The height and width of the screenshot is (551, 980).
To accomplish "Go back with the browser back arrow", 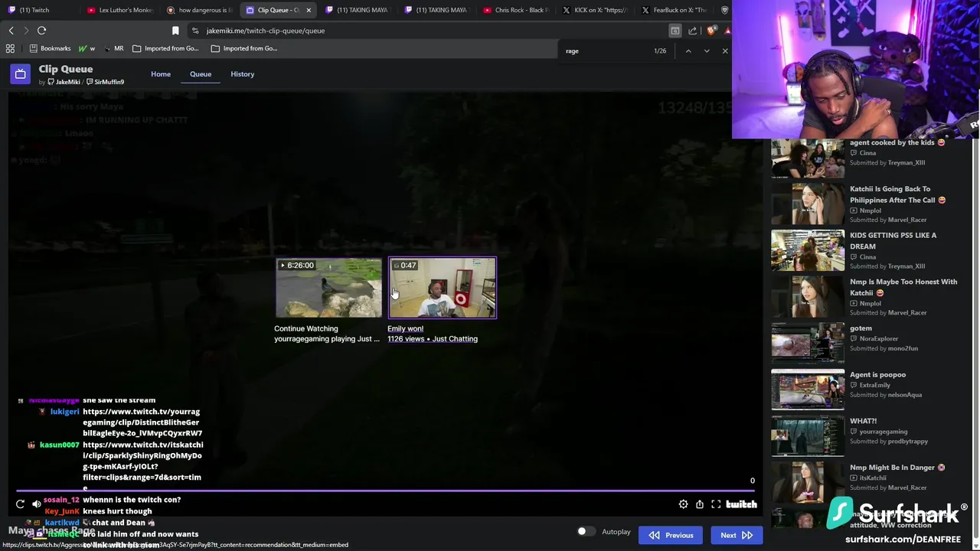I will [x=11, y=31].
